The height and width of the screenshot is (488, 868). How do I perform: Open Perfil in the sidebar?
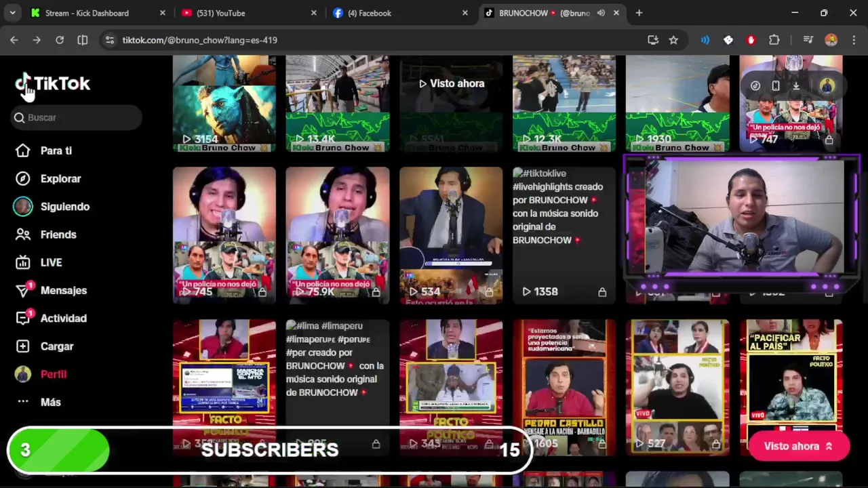pos(54,374)
